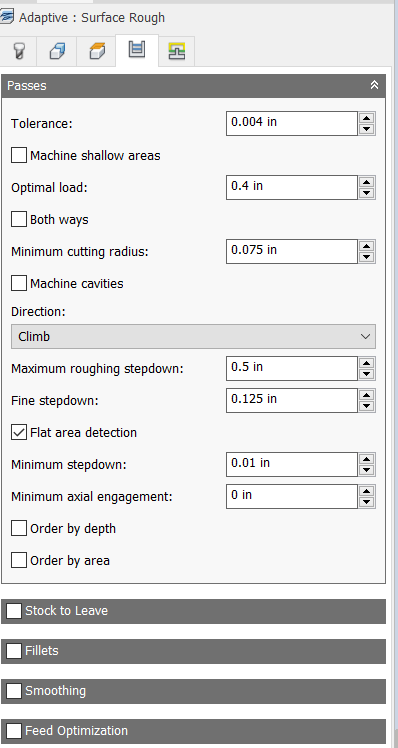The image size is (398, 748).
Task: Open the Direction dropdown showing Climb
Action: (193, 336)
